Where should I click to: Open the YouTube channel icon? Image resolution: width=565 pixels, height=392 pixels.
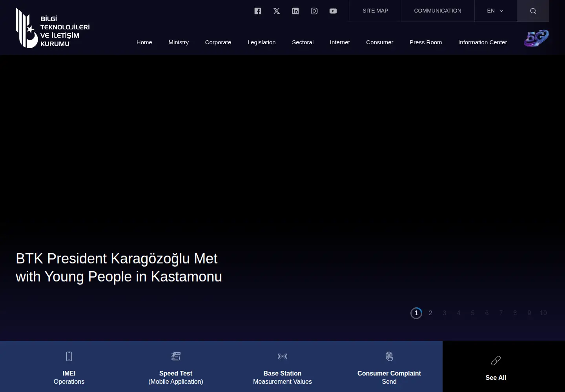[333, 11]
